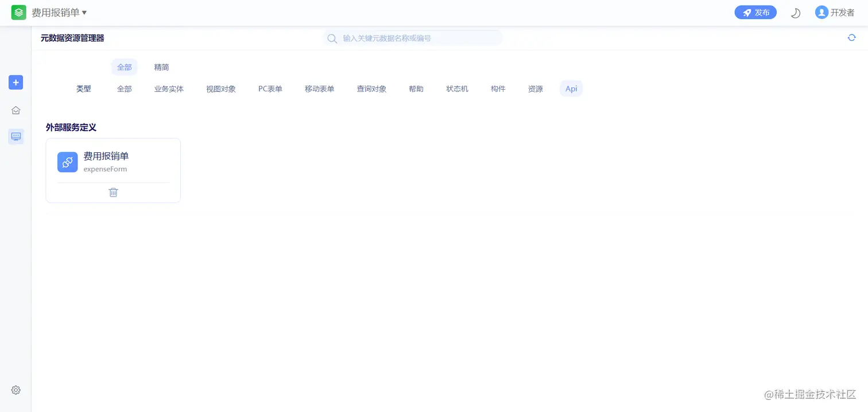
Task: Click the refresh icon to reload metadata list
Action: pyautogui.click(x=851, y=37)
